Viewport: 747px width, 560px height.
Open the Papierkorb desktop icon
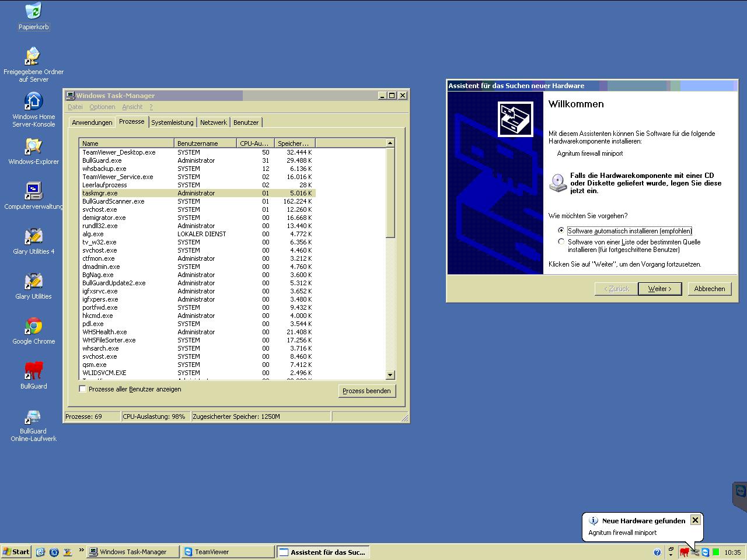point(34,16)
